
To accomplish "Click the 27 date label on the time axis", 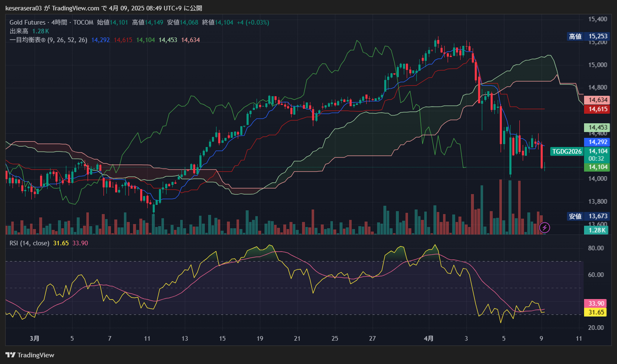I will click(373, 338).
